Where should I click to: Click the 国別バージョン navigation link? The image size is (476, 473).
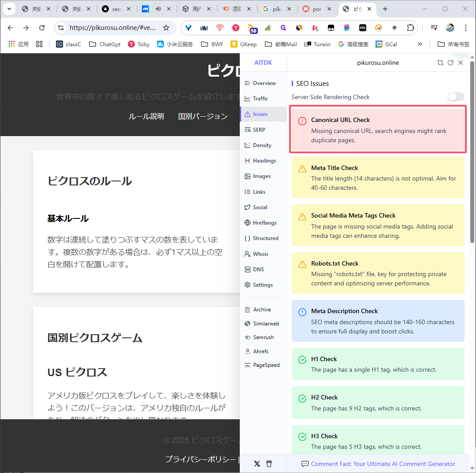point(203,116)
